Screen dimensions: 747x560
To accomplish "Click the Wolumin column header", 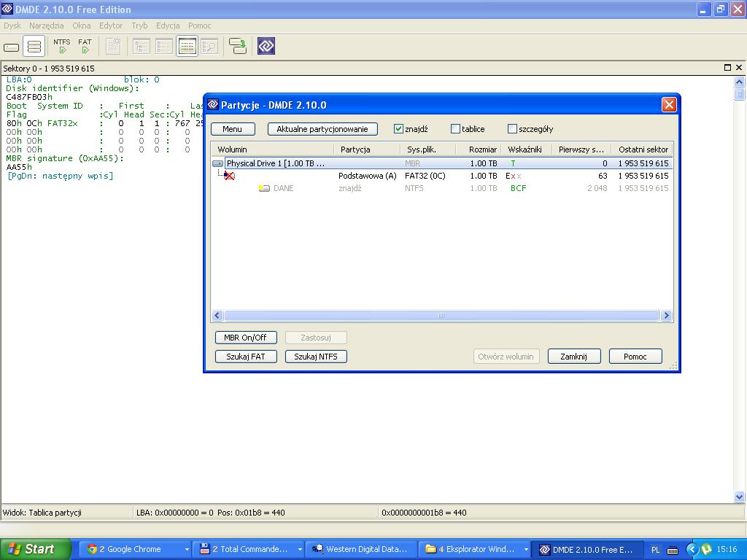I will point(273,149).
